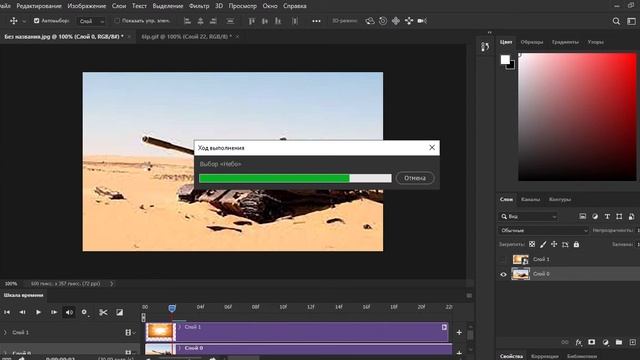
Task: Align left edges icon in options bar
Action: click(x=187, y=21)
